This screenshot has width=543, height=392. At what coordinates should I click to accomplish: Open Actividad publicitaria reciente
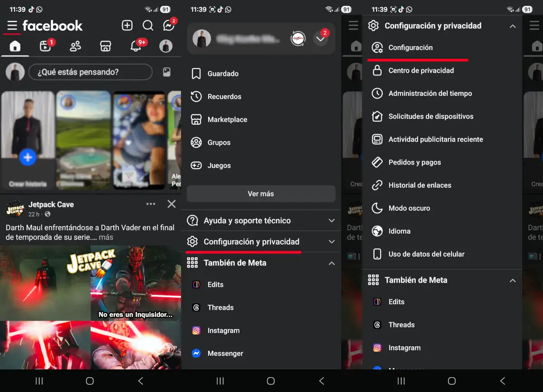(442, 139)
